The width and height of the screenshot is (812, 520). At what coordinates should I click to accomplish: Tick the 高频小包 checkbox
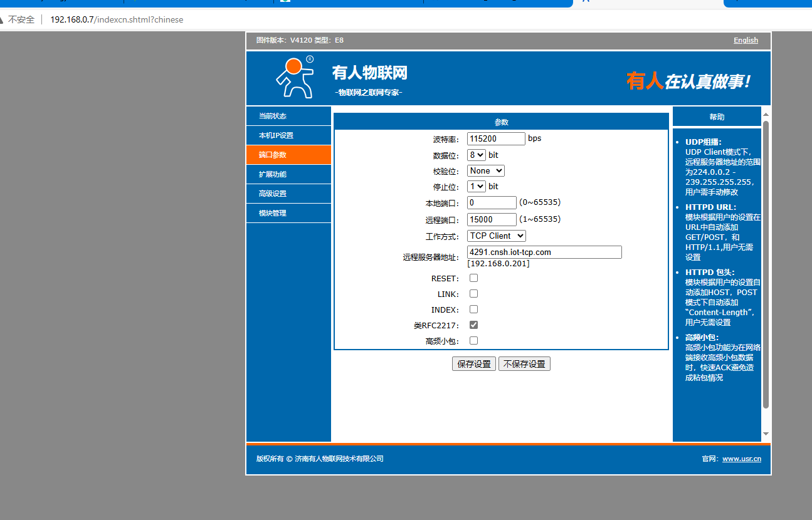click(x=473, y=341)
